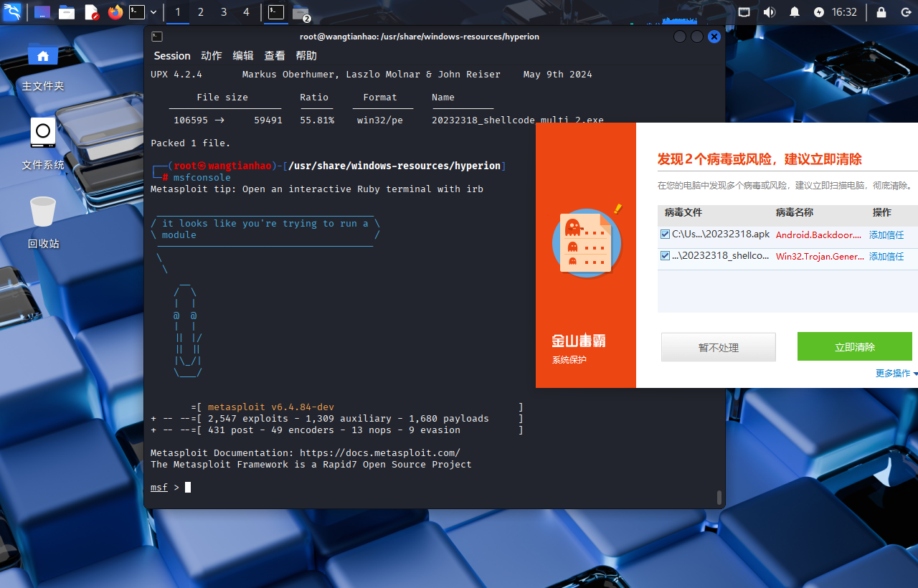Switch to workspace 3

click(x=224, y=12)
